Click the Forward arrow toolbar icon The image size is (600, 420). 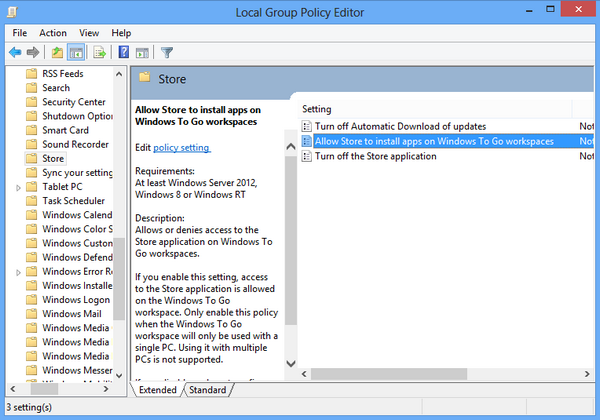click(33, 52)
